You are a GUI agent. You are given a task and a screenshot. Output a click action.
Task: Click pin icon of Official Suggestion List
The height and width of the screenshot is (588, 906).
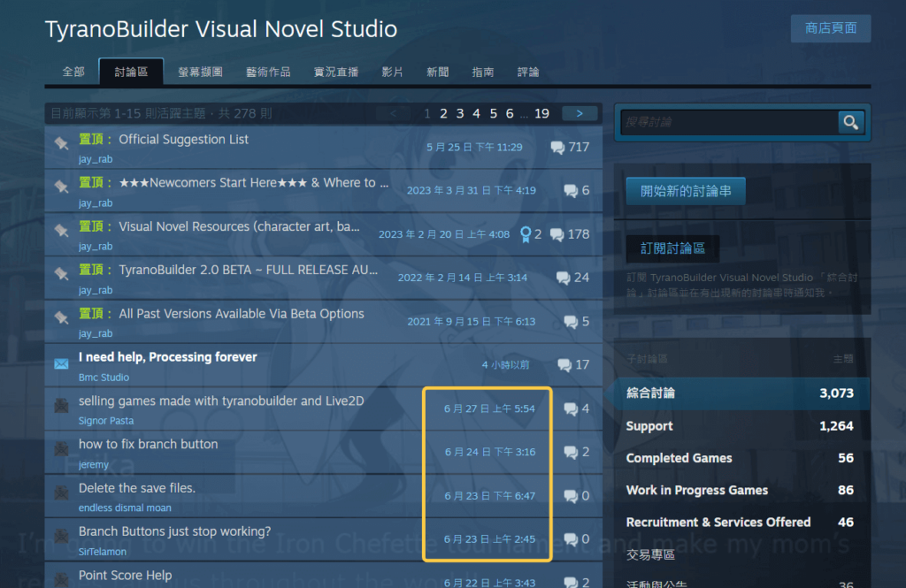(61, 142)
